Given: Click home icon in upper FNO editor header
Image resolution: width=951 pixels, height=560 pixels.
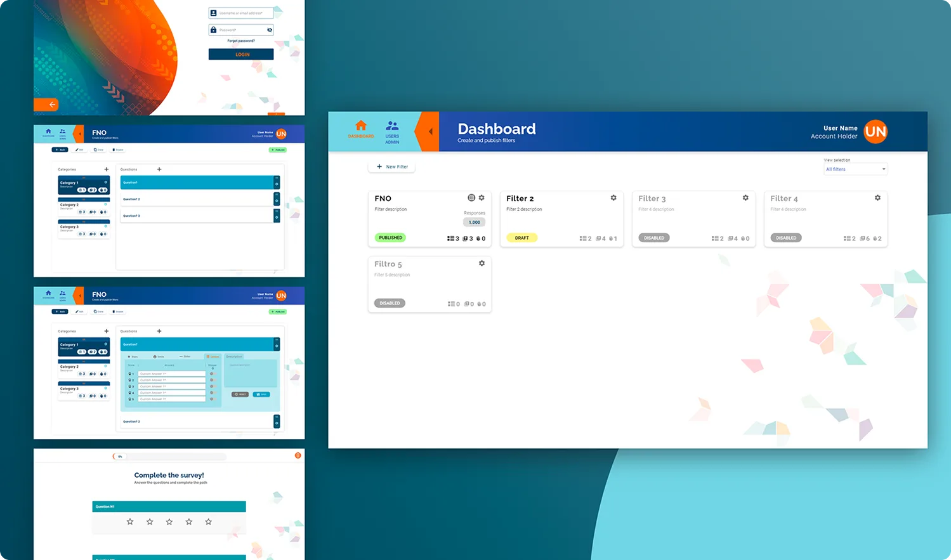Looking at the screenshot, I should 48,132.
